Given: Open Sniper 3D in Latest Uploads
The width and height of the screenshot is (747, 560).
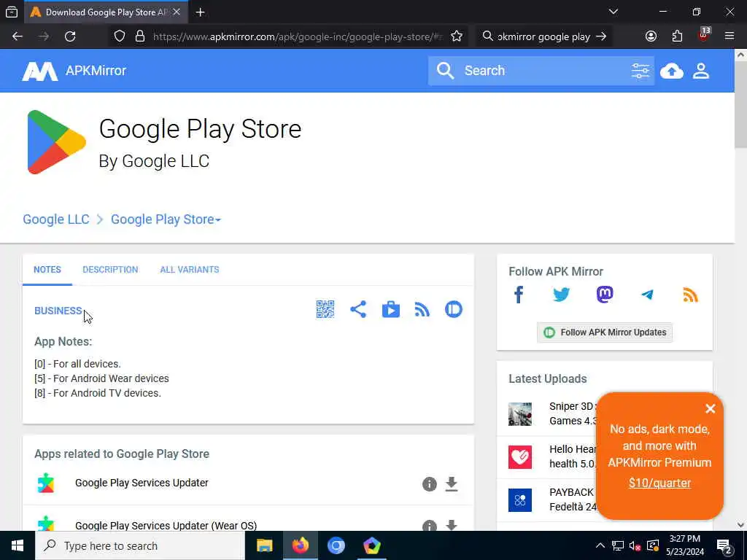Looking at the screenshot, I should [573, 413].
